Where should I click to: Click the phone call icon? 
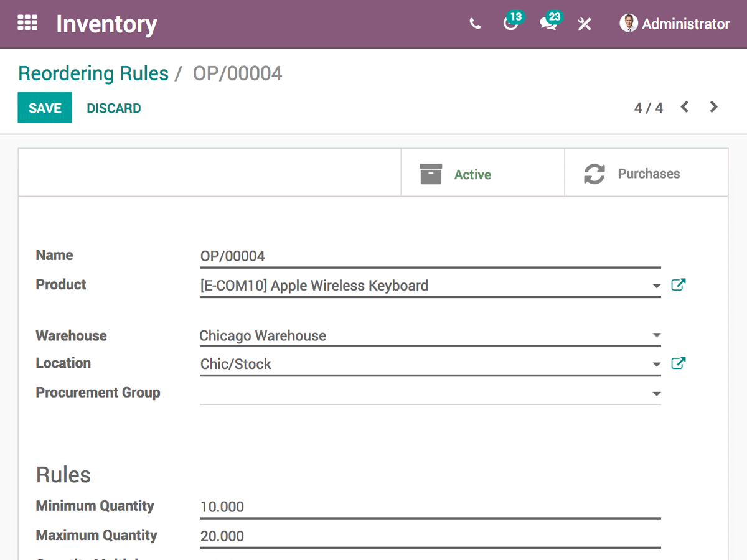point(475,24)
